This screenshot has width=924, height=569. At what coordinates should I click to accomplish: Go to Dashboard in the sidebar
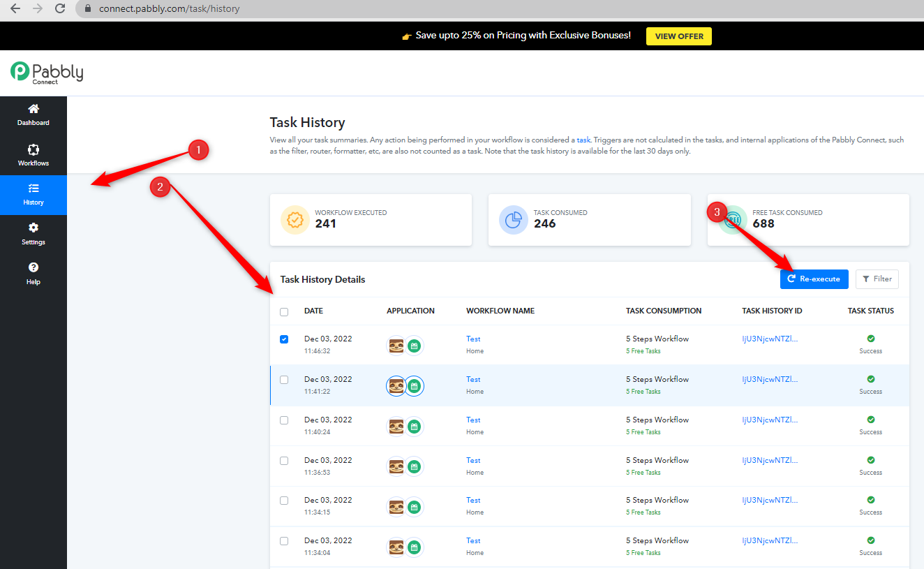pos(33,115)
